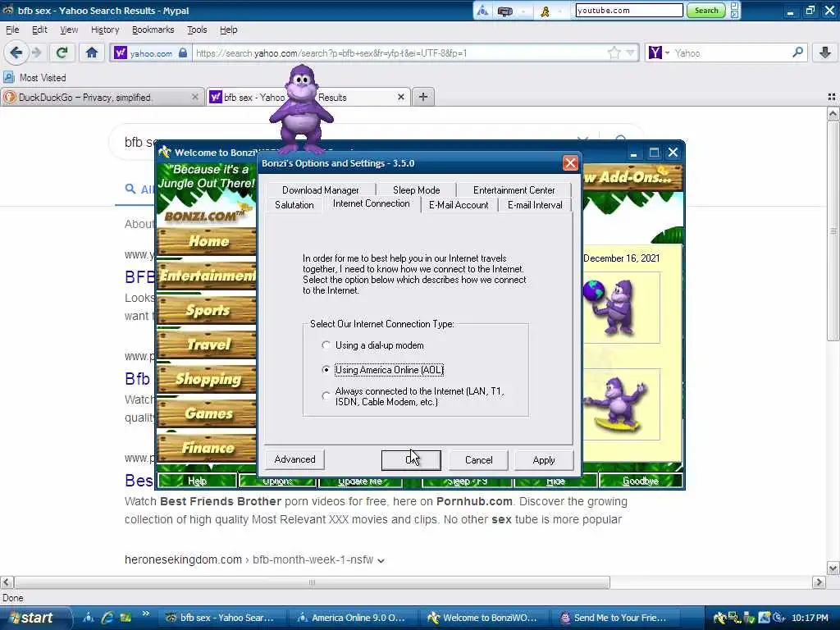Screen dimensions: 840x630
Task: Open the Travel section in Bonzi window
Action: point(206,345)
